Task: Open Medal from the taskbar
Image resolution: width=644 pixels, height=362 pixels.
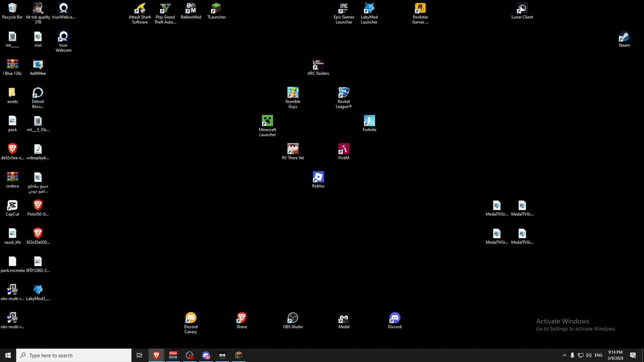Action: (222, 355)
